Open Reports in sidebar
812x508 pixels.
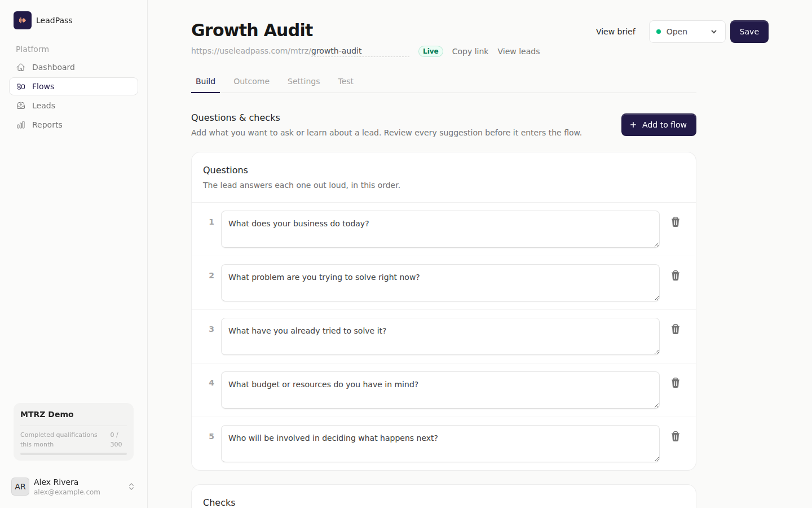tap(73, 125)
